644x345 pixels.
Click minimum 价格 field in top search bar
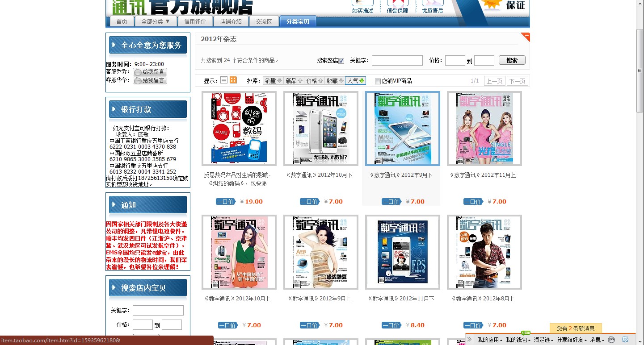coord(455,60)
